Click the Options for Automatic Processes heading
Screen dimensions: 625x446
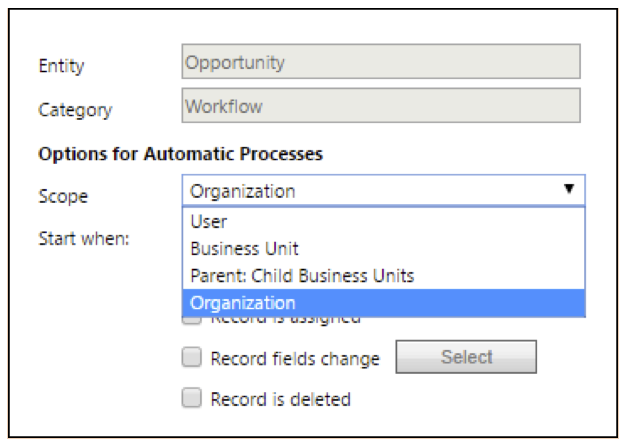[181, 154]
